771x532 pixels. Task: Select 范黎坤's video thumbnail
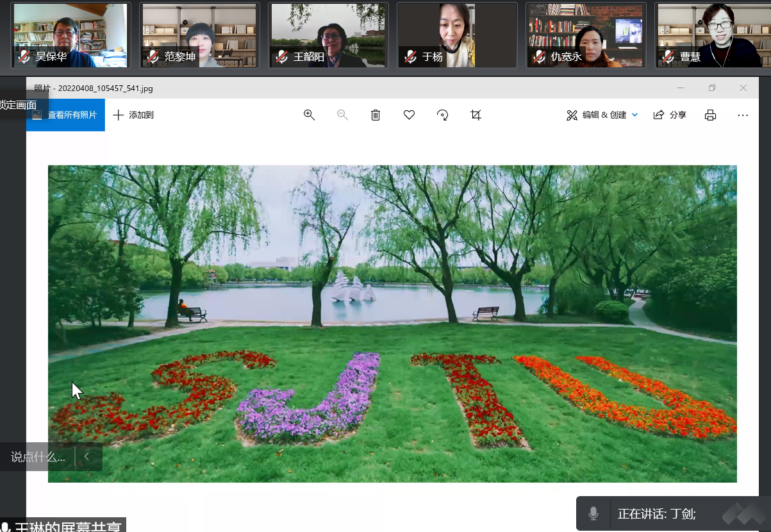(x=199, y=35)
